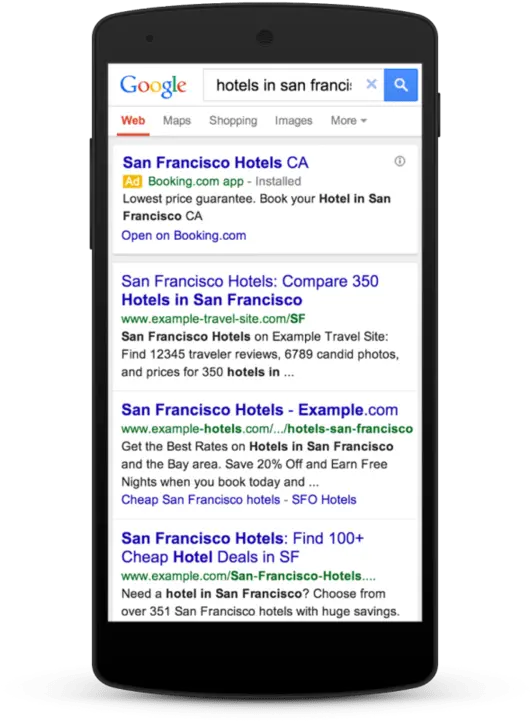530x721 pixels.
Task: Open the San Francisco Hotels CA ad title
Action: tap(216, 162)
